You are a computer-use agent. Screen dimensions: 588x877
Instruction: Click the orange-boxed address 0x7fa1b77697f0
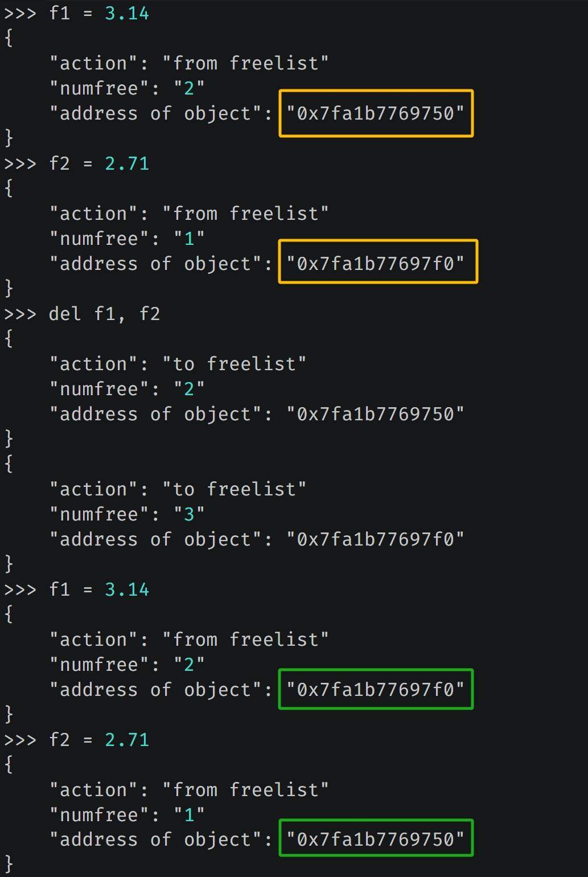pyautogui.click(x=376, y=264)
